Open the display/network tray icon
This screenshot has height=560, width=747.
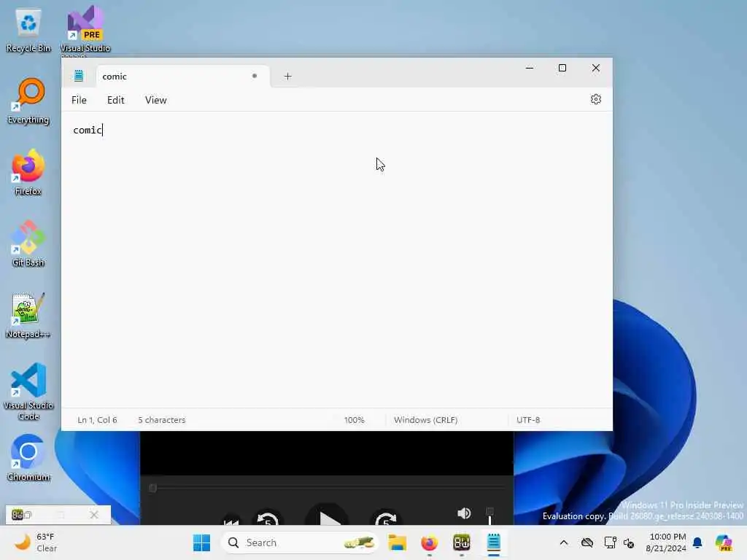point(609,542)
